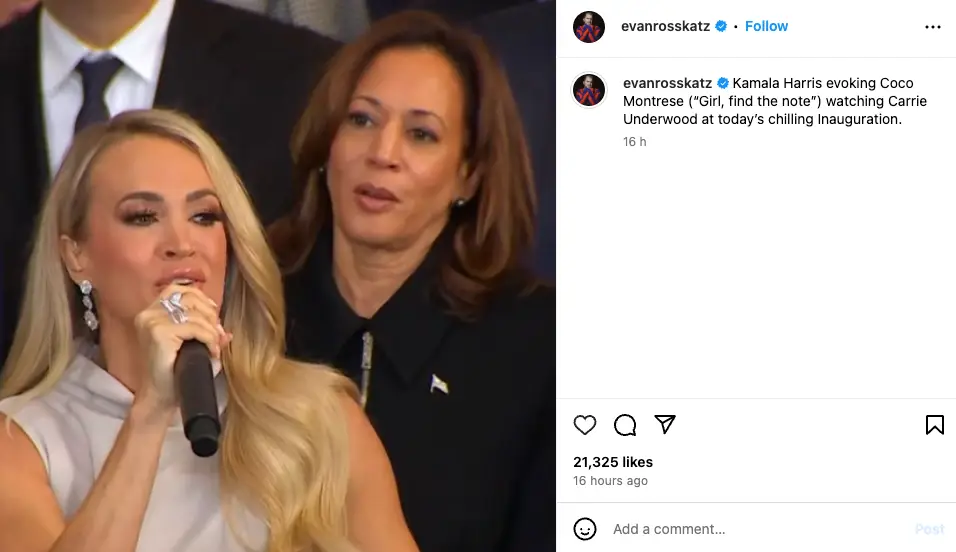Click the 16 h caption timestamp
Screen dimensions: 956x552
pyautogui.click(x=635, y=142)
